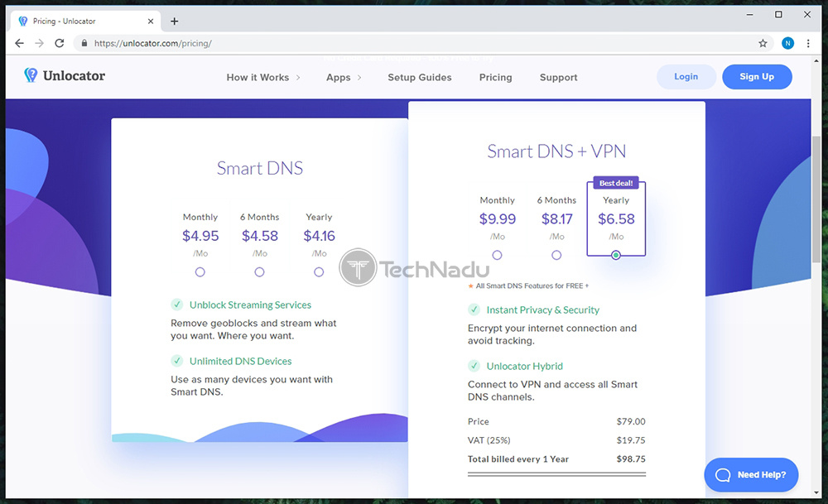
Task: Maximize the Chrome window
Action: click(778, 15)
